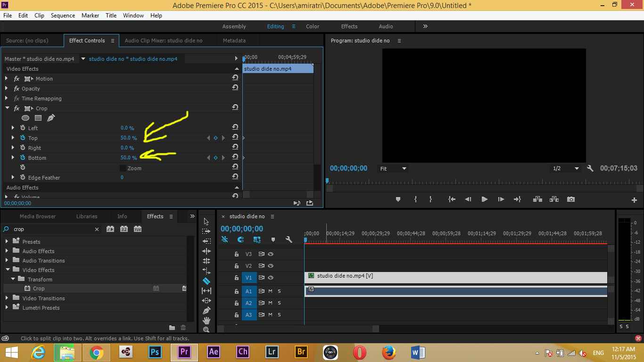Collapse the Video Effects folder
Image resolution: width=644 pixels, height=362 pixels.
pos(8,270)
